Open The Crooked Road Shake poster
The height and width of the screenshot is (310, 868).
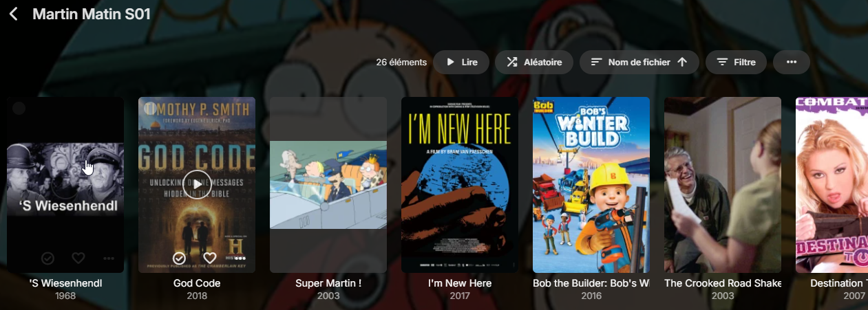723,184
